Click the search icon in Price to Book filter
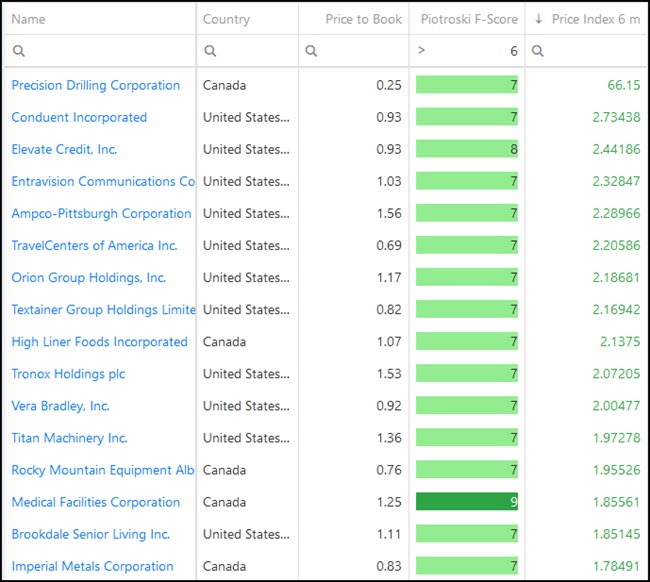This screenshot has height=582, width=650. [x=311, y=51]
